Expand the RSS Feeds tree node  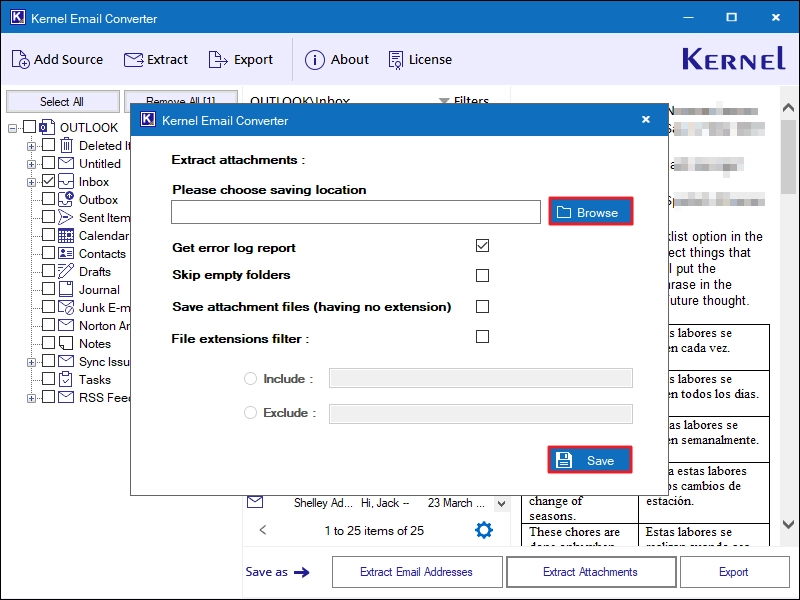point(31,398)
